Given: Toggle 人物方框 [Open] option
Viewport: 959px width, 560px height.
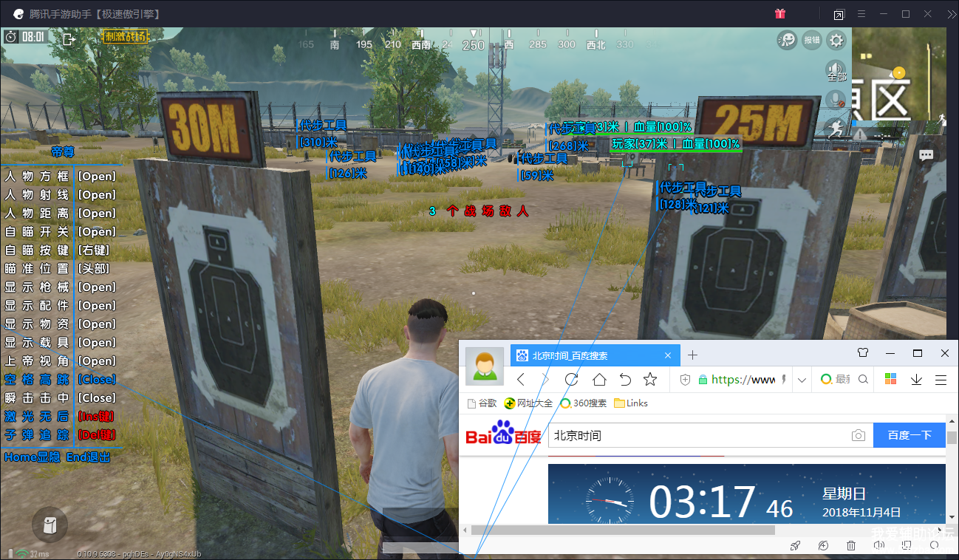Looking at the screenshot, I should (x=60, y=177).
